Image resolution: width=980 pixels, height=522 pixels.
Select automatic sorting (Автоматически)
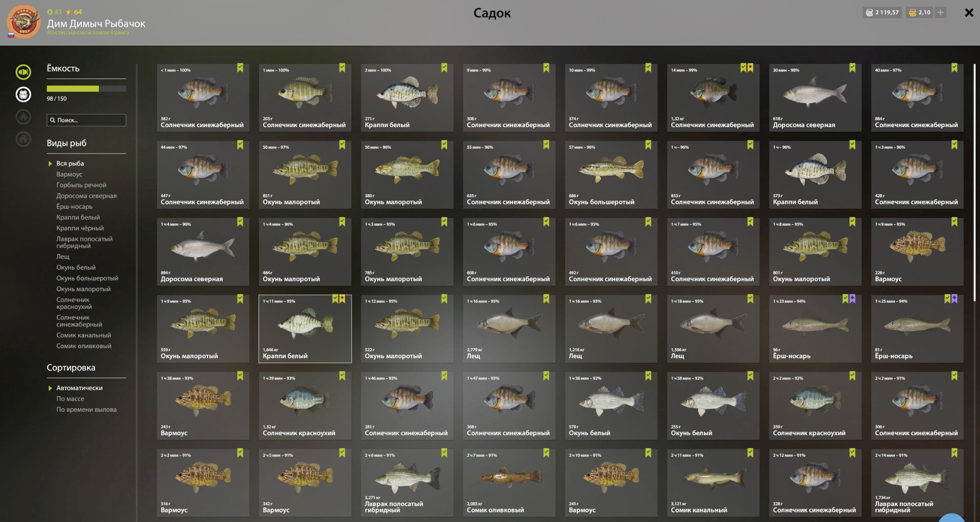coord(79,388)
